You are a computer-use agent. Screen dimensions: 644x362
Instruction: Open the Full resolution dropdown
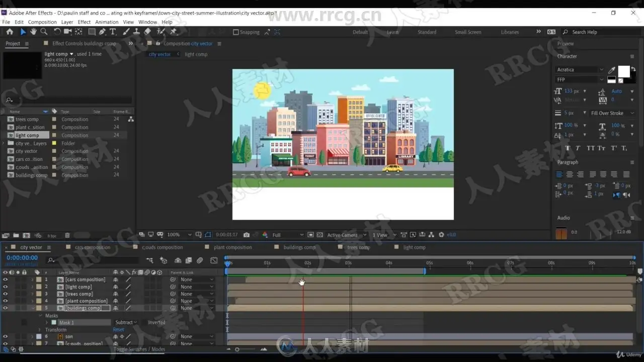pyautogui.click(x=288, y=235)
